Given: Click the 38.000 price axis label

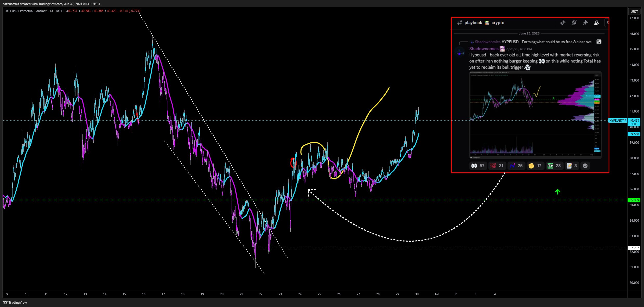Looking at the screenshot, I should (x=634, y=158).
